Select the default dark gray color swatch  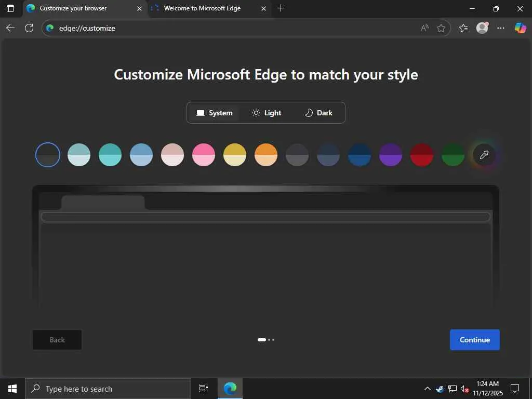(48, 155)
